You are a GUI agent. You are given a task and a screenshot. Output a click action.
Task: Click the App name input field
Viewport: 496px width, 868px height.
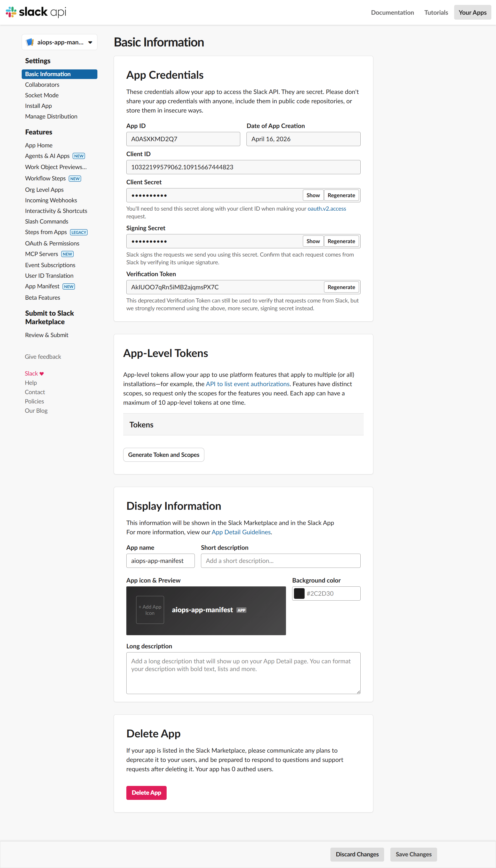pos(160,561)
